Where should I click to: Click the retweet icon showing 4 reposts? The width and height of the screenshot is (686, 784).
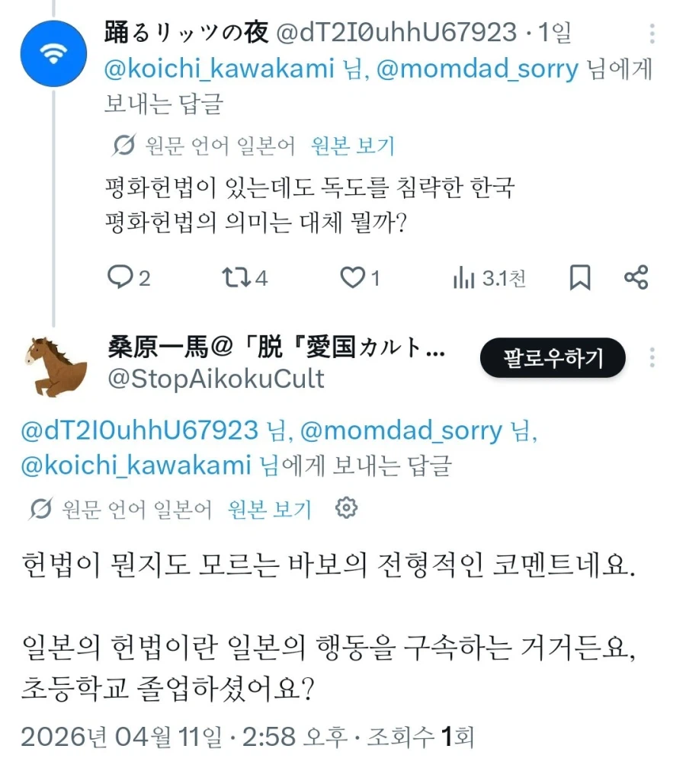pyautogui.click(x=237, y=277)
